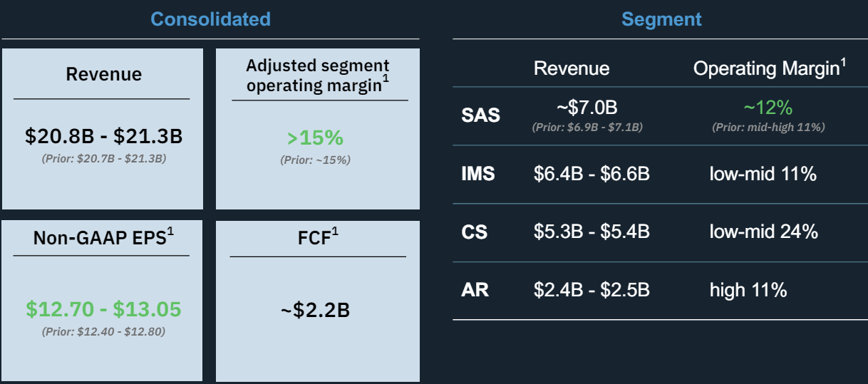Screen dimensions: 868x384
Task: Select the FCF card title
Action: click(x=318, y=238)
